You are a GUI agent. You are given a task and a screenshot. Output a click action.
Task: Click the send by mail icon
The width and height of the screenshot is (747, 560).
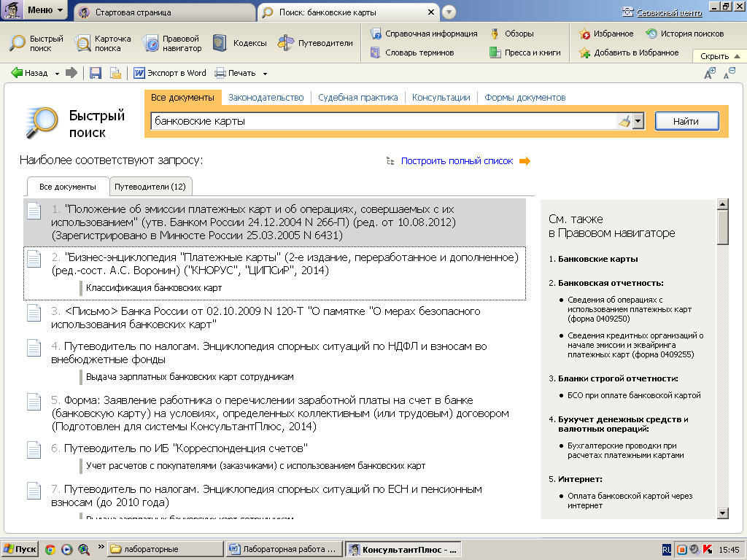click(x=115, y=73)
